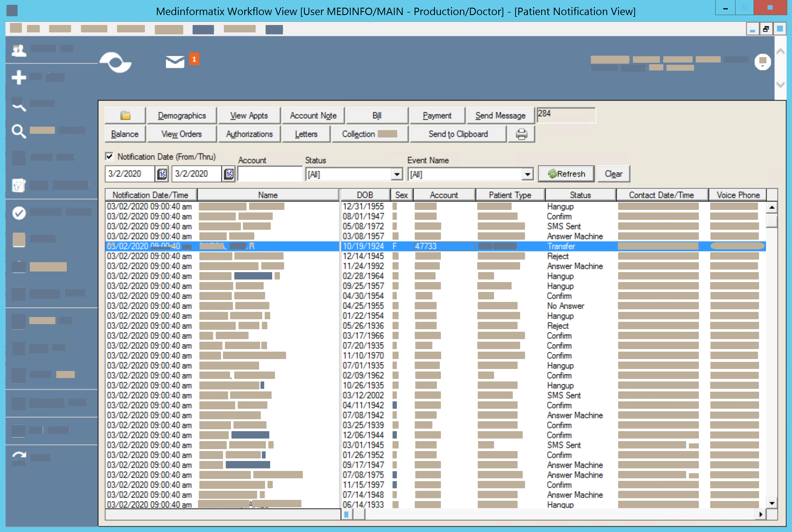Open the Thru date calendar picker
Viewport: 792px width, 532px height.
click(229, 174)
